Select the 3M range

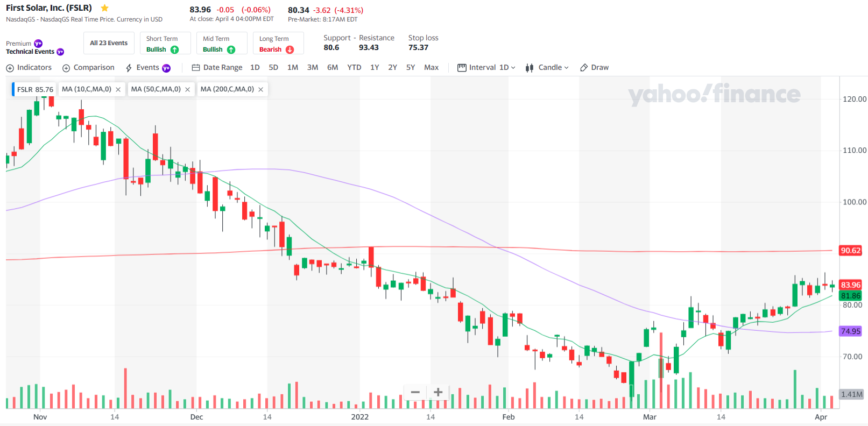(313, 67)
